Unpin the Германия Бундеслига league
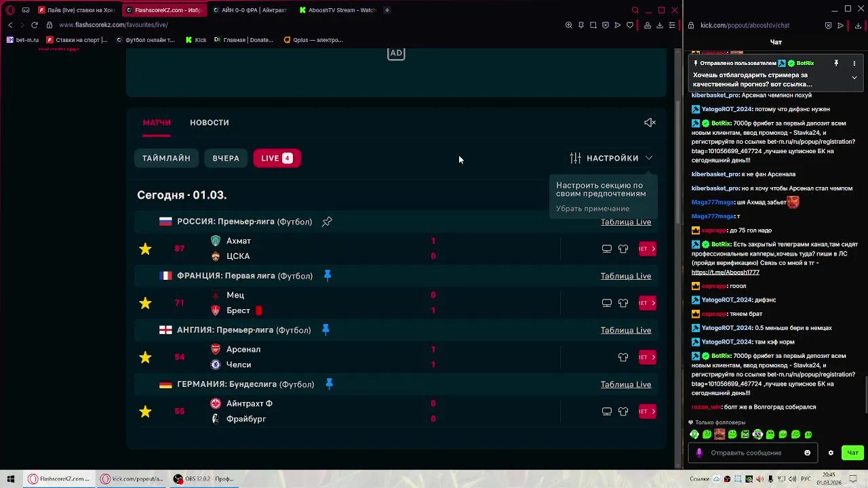Viewport: 868px width, 488px height. pyautogui.click(x=329, y=384)
